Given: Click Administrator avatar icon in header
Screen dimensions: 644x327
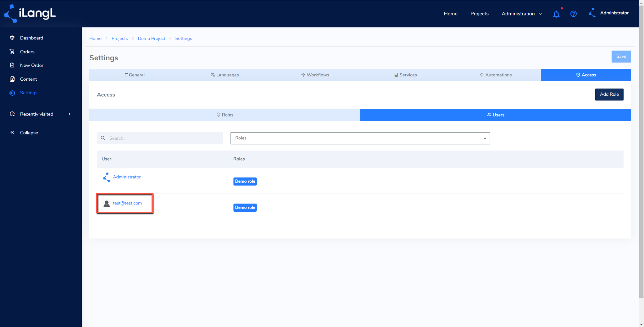Looking at the screenshot, I should point(592,13).
